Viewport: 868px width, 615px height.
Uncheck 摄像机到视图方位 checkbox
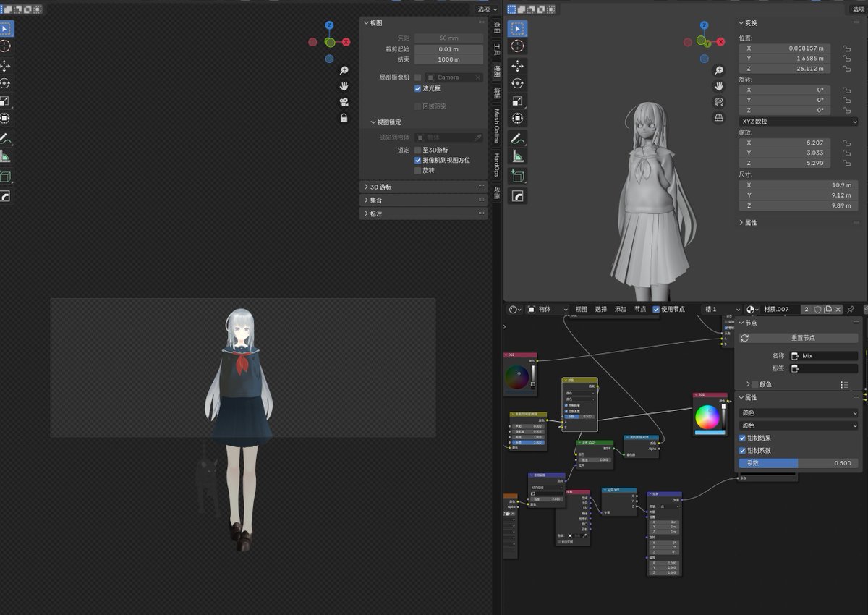418,160
